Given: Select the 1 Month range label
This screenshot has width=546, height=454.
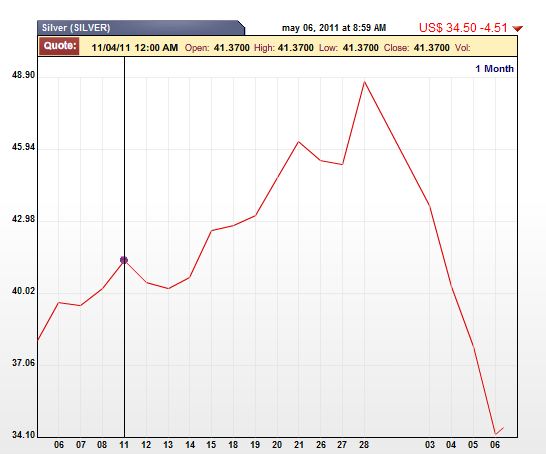Looking at the screenshot, I should (494, 69).
